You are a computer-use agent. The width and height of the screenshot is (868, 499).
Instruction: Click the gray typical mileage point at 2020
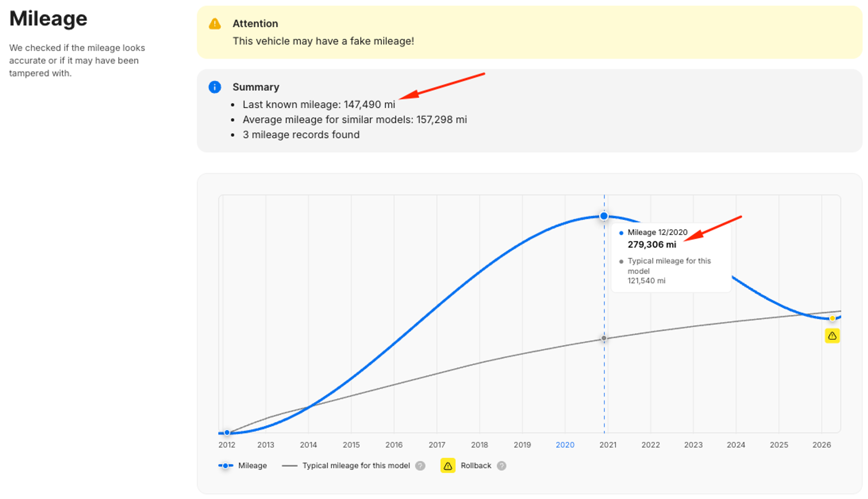604,339
